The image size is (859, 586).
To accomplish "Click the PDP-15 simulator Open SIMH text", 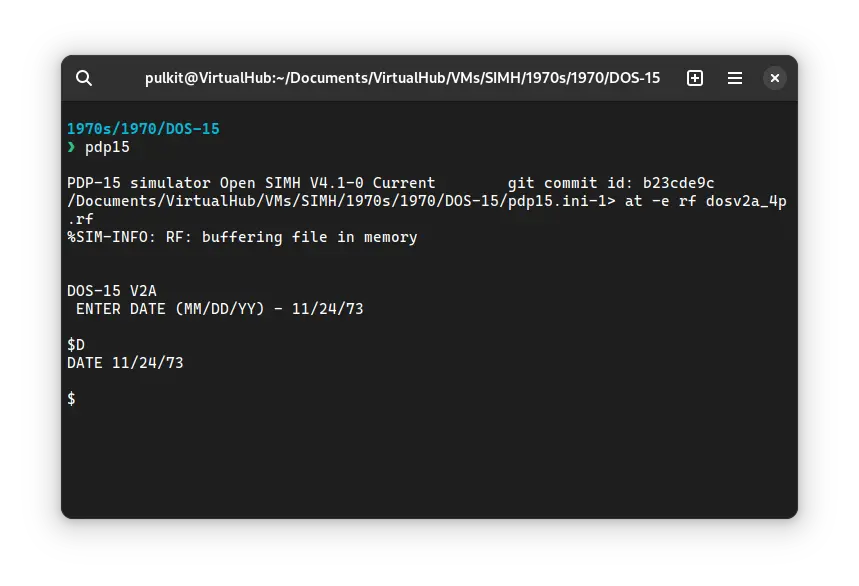I will pos(251,183).
